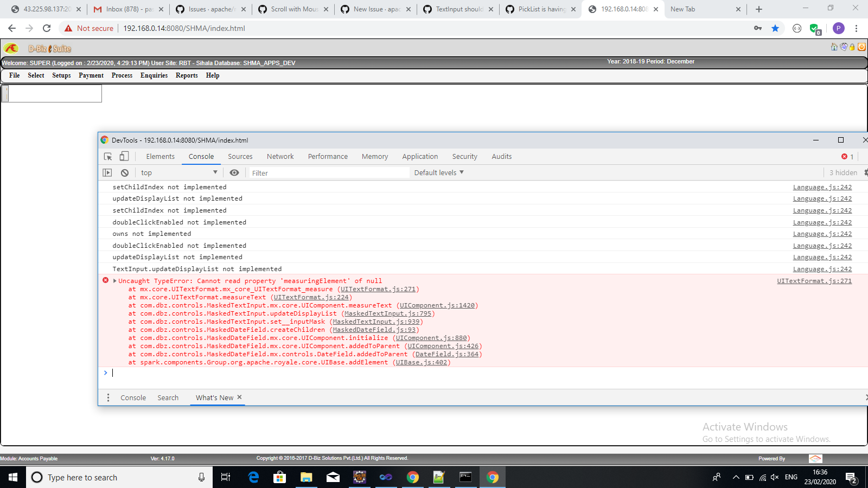Image resolution: width=868 pixels, height=488 pixels.
Task: Open the Reports menu
Action: (187, 75)
